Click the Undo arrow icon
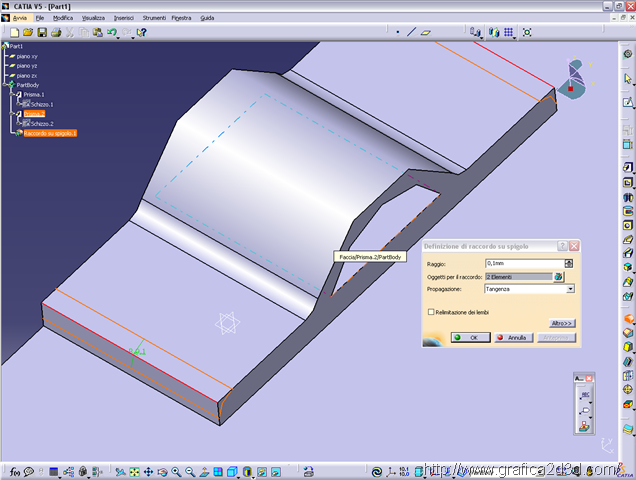The width and height of the screenshot is (636, 480). [112, 32]
